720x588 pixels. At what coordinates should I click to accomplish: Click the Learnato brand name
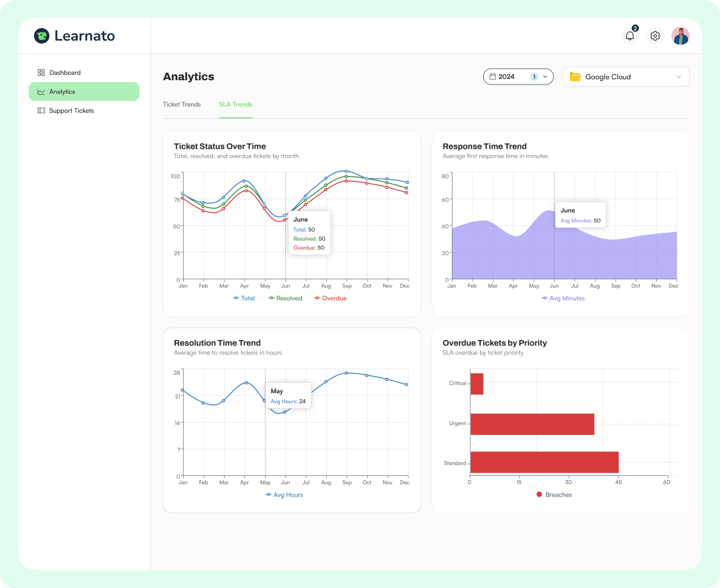pos(84,36)
